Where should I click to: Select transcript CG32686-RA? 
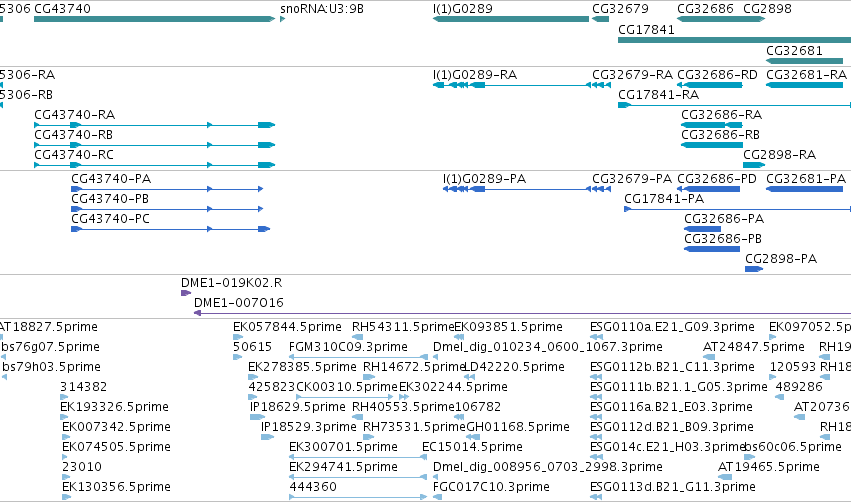point(712,125)
